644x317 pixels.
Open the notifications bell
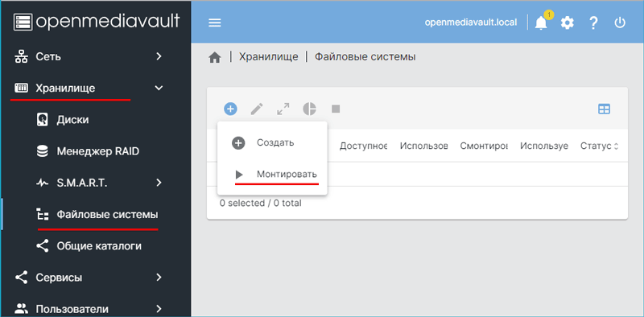(x=541, y=23)
